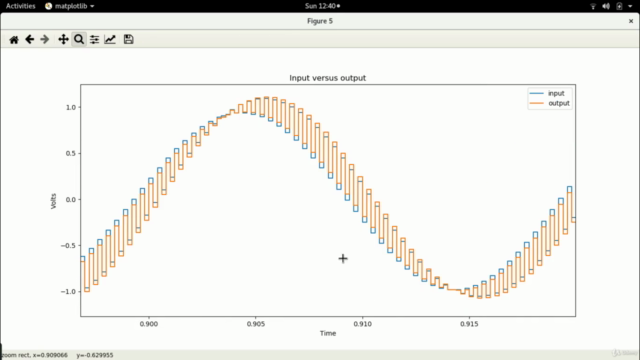
Task: Click the −0.5 y-axis tick label
Action: (68, 246)
